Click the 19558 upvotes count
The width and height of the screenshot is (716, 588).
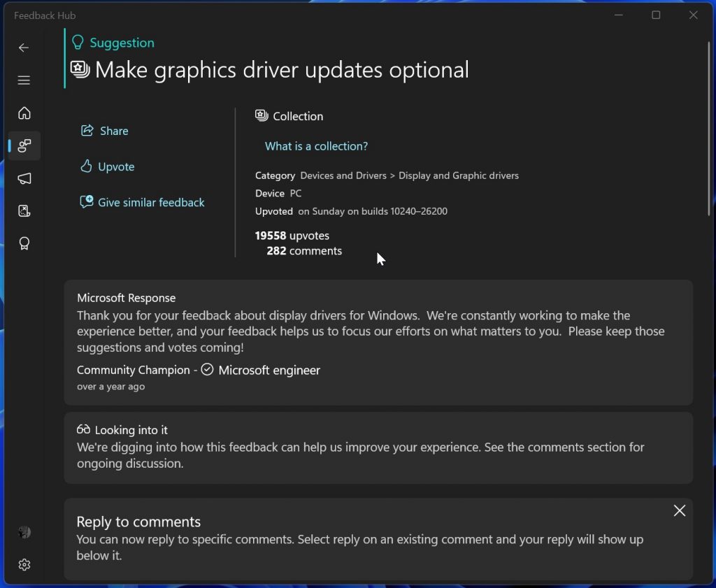292,236
